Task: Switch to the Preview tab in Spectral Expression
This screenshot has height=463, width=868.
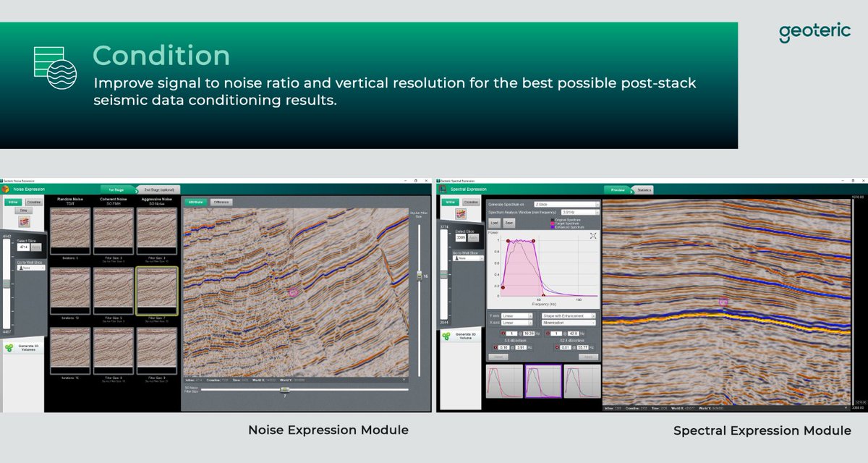Action: point(618,190)
